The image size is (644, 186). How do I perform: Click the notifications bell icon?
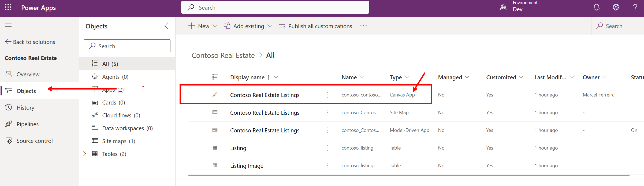[596, 8]
